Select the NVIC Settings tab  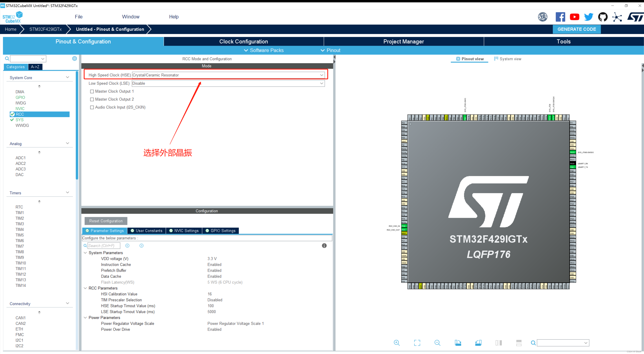(x=185, y=231)
